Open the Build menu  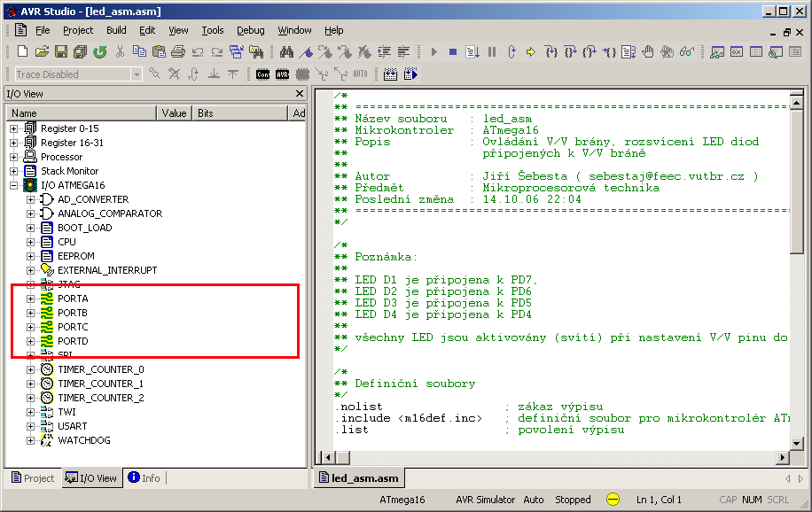(116, 30)
